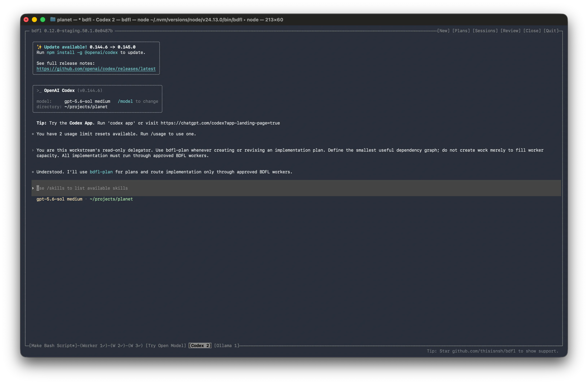Click the usage limit resets message
Image resolution: width=588 pixels, height=384 pixels.
116,134
